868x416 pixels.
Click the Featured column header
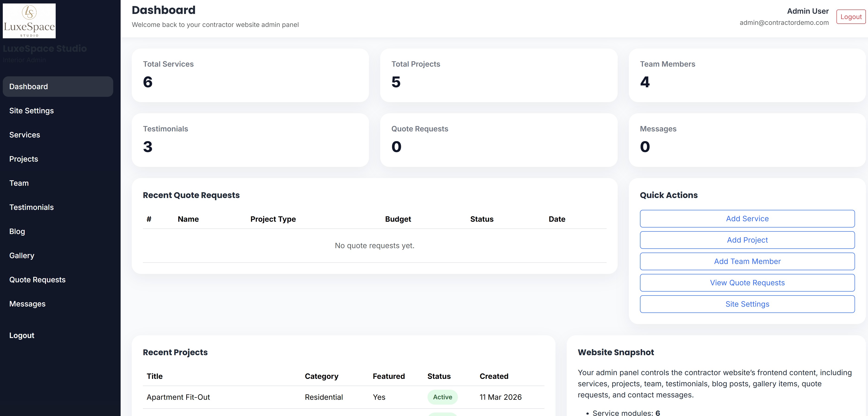(x=389, y=376)
